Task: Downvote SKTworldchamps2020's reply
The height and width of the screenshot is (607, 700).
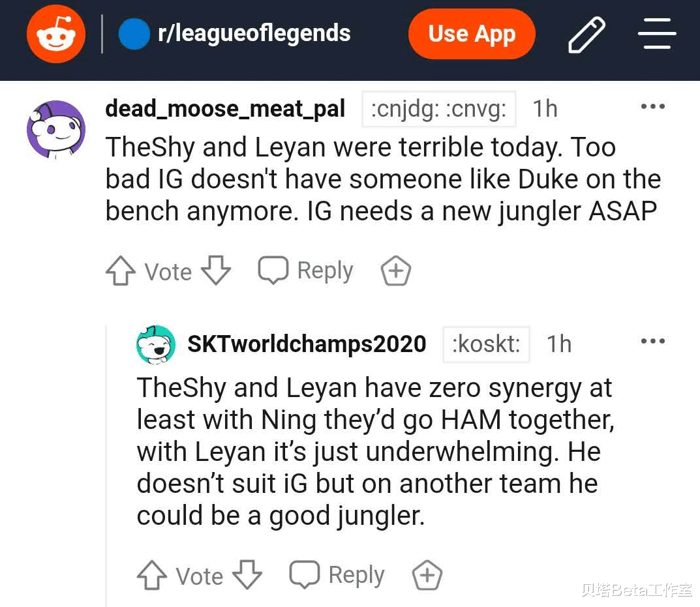Action: tap(247, 575)
